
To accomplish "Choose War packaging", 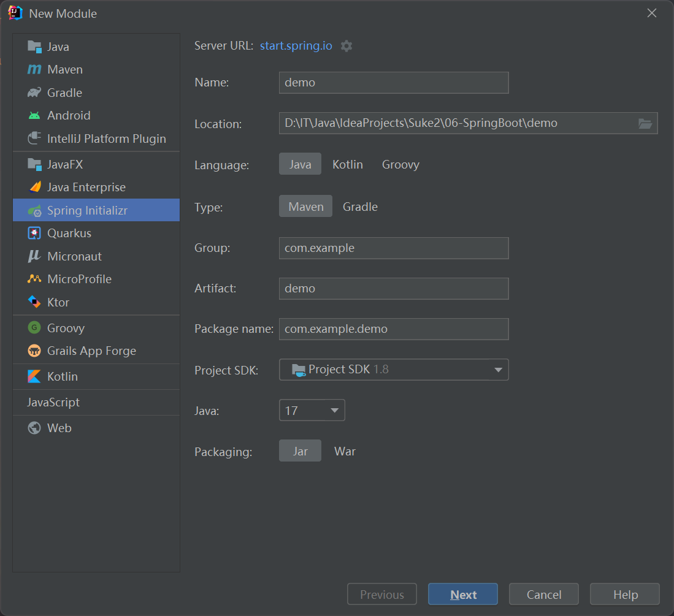I will tap(345, 451).
